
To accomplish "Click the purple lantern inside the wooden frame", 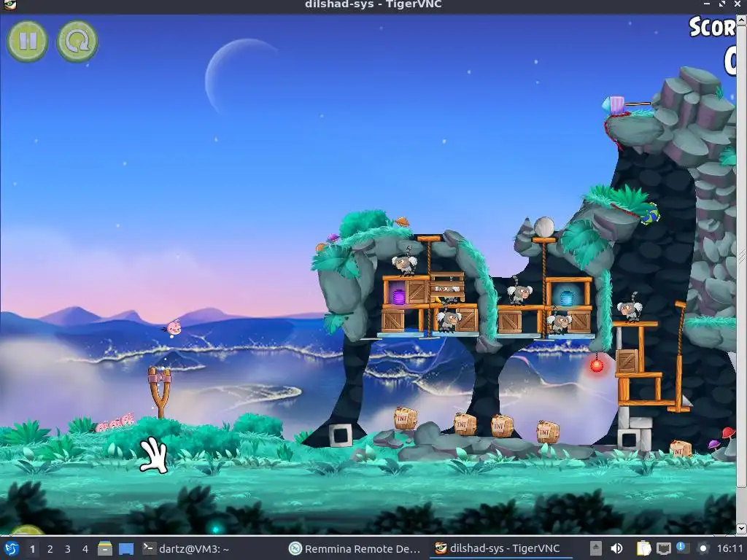I will 399,297.
